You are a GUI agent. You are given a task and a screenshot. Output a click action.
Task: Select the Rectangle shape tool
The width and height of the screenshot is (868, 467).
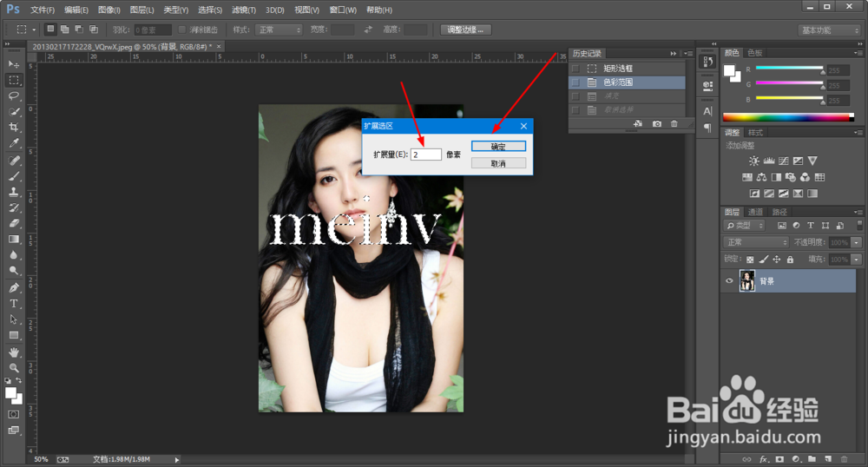14,335
